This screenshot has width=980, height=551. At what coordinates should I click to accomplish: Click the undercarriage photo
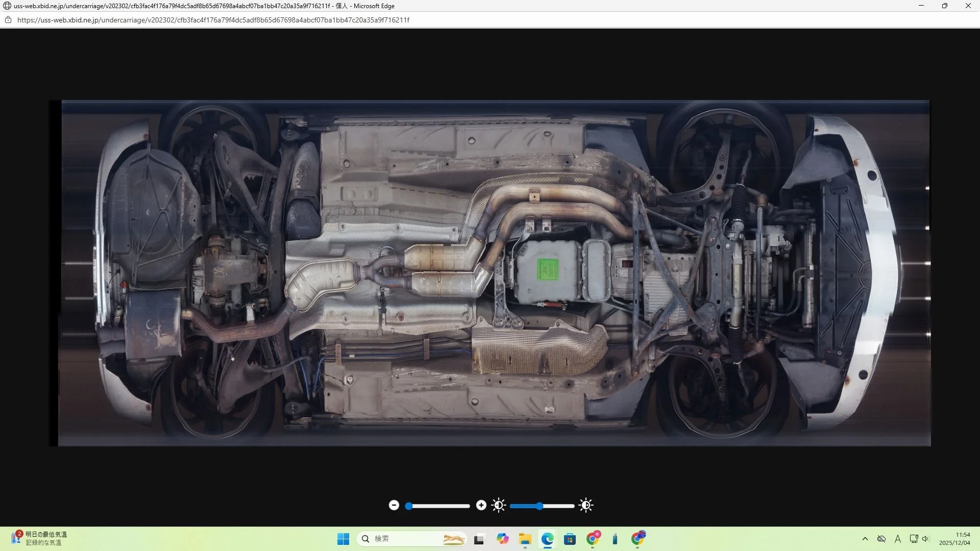[494, 273]
